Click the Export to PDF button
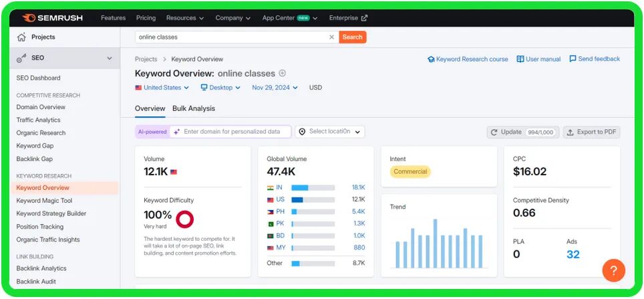 pos(591,132)
